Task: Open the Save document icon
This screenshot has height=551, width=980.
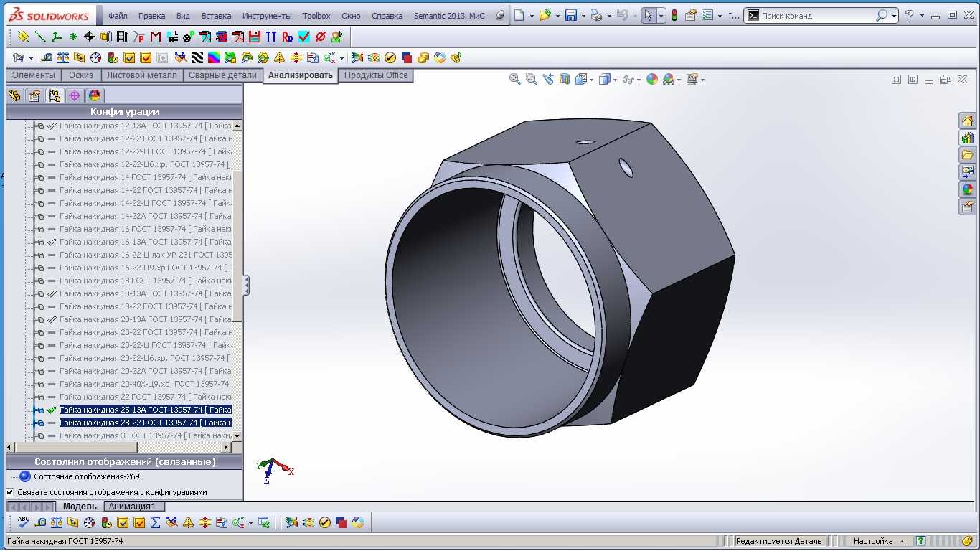Action: [x=570, y=15]
